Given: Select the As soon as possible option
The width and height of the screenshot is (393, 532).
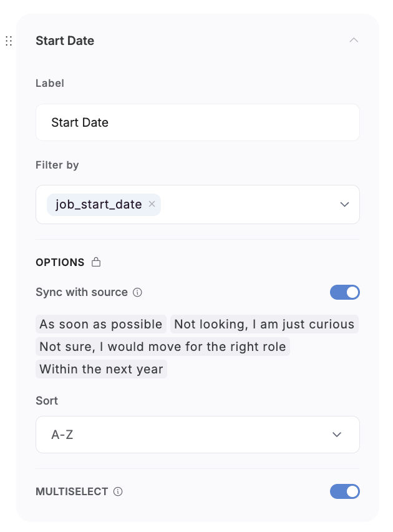Looking at the screenshot, I should [101, 324].
